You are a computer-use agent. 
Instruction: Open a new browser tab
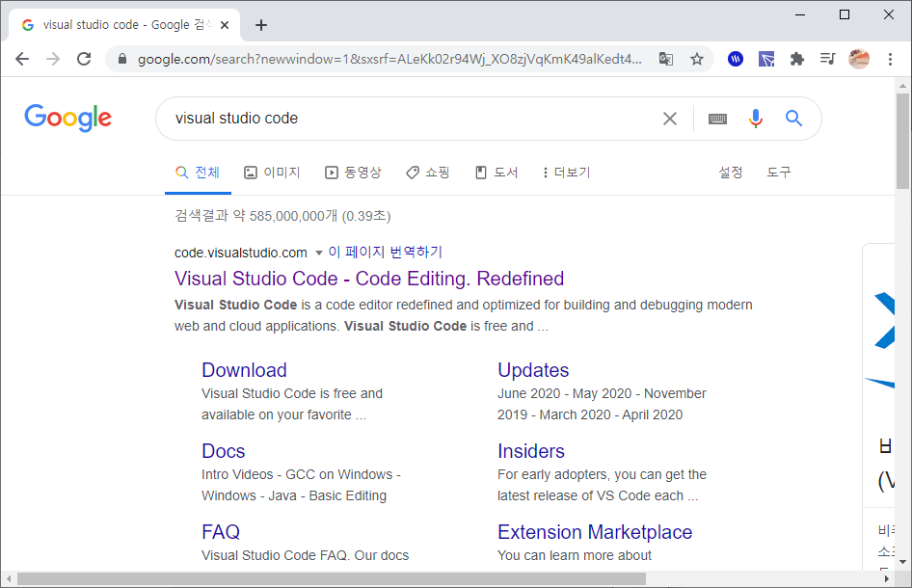[x=261, y=25]
